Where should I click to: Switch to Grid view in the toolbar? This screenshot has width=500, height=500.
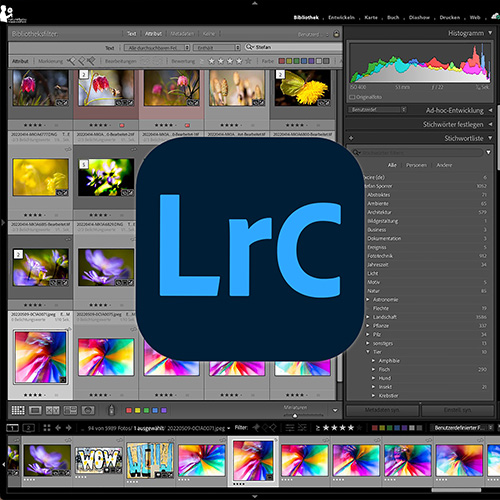pos(18,410)
